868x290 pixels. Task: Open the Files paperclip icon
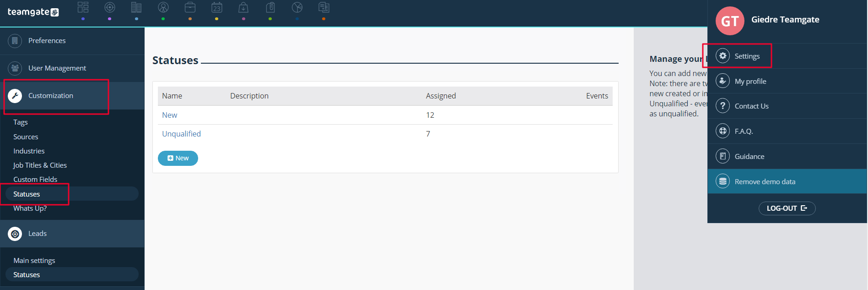(x=270, y=7)
